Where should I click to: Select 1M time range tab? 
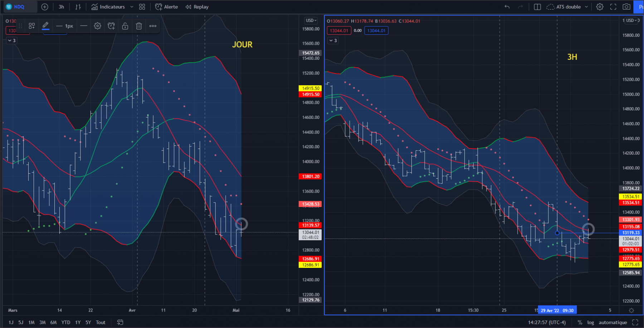(31, 322)
